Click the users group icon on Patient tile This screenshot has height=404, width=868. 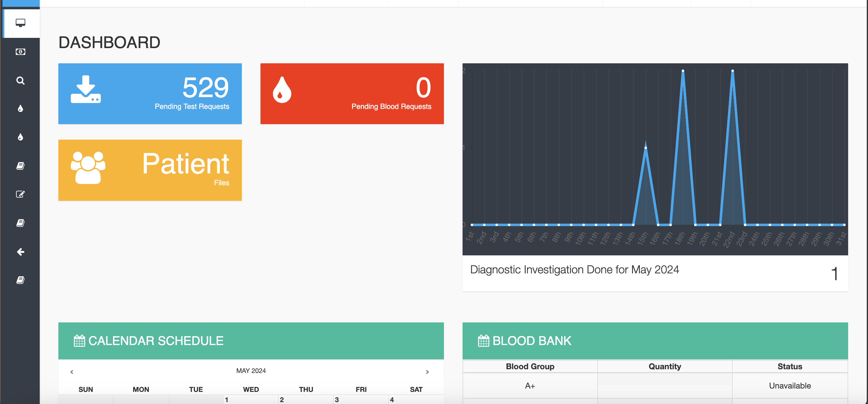88,168
